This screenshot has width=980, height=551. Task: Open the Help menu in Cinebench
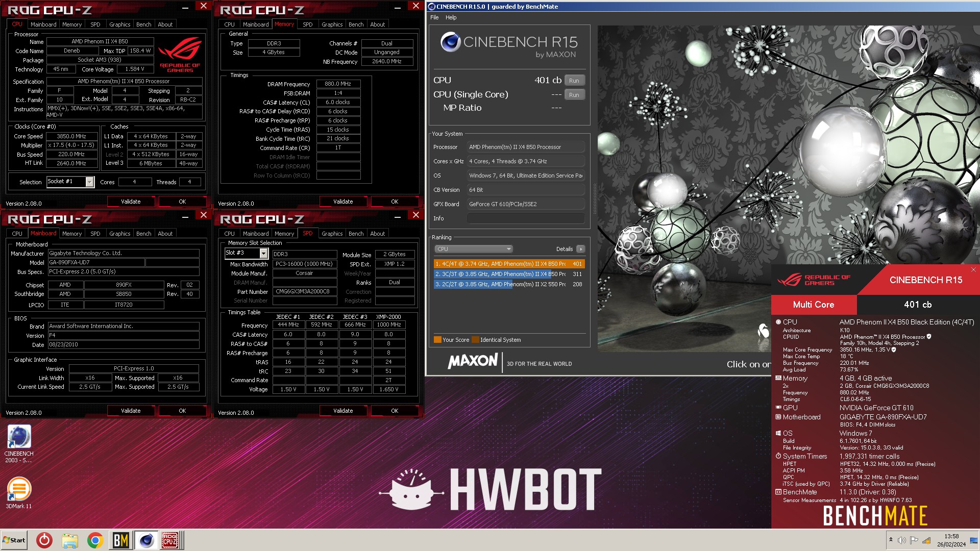[x=451, y=17]
